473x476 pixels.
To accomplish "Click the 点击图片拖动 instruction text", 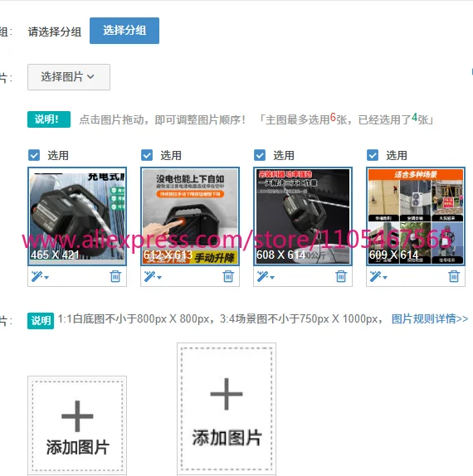I will tap(163, 119).
